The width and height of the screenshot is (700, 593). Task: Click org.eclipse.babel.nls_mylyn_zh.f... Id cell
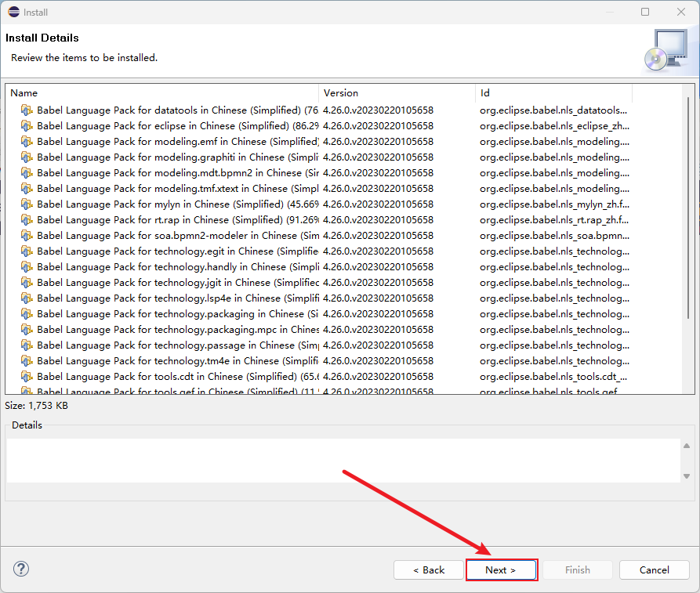pyautogui.click(x=554, y=204)
